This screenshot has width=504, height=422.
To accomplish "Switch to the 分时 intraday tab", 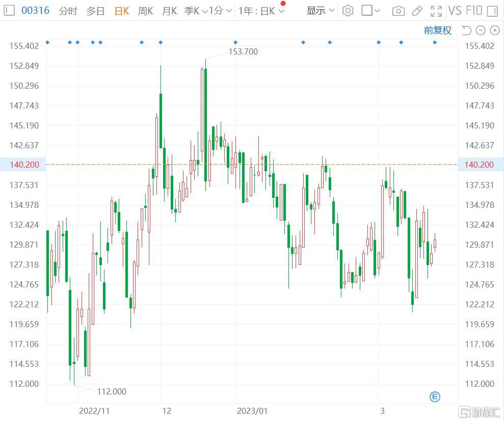I will pos(68,11).
